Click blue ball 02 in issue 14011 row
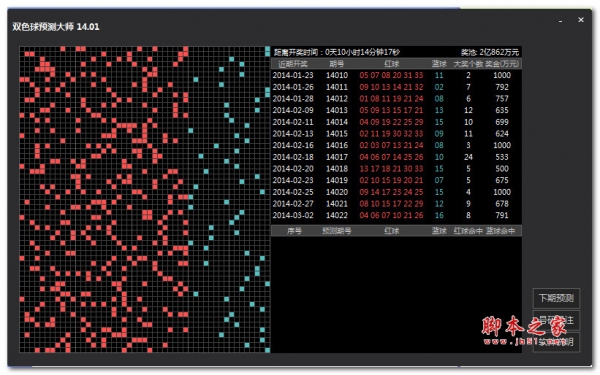This screenshot has width=600, height=375. 439,87
